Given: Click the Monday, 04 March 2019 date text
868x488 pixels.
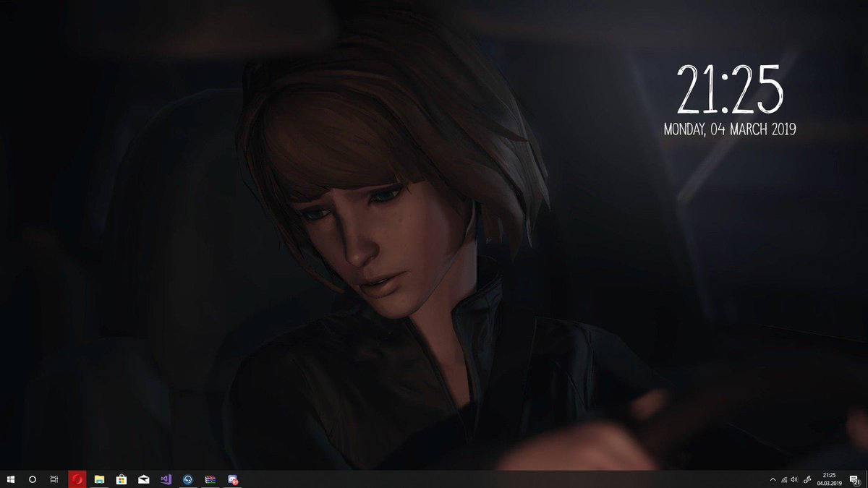Looking at the screenshot, I should pyautogui.click(x=730, y=130).
